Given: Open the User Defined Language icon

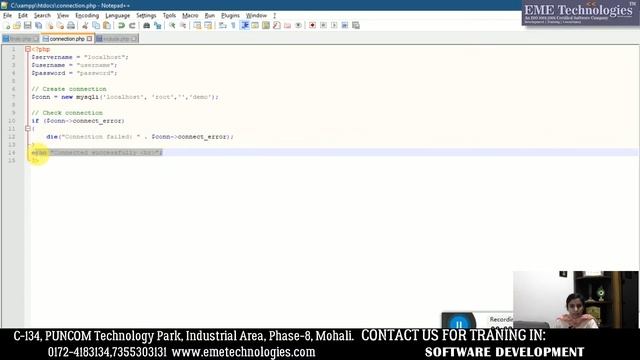Looking at the screenshot, I should (x=255, y=25).
